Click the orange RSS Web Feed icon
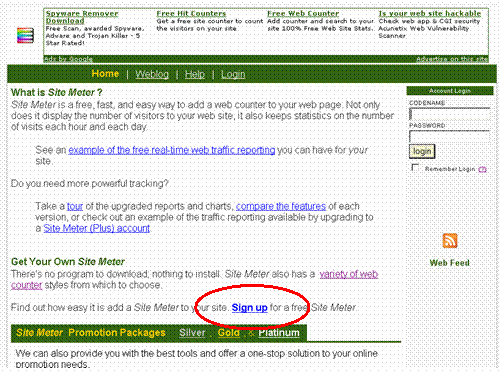499x371 pixels. (x=450, y=241)
